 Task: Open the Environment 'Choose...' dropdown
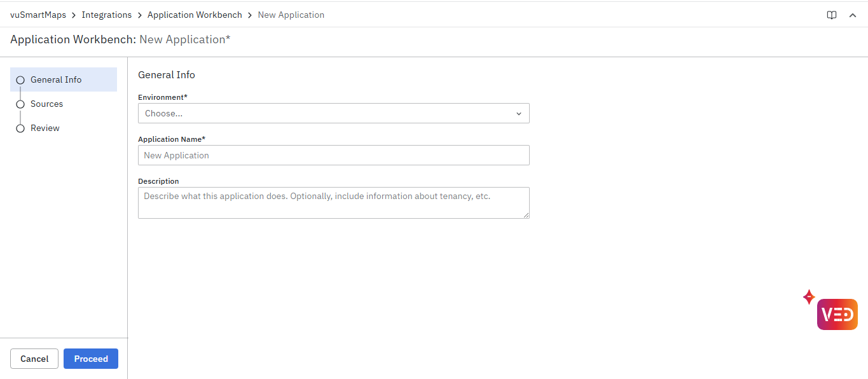click(x=324, y=113)
